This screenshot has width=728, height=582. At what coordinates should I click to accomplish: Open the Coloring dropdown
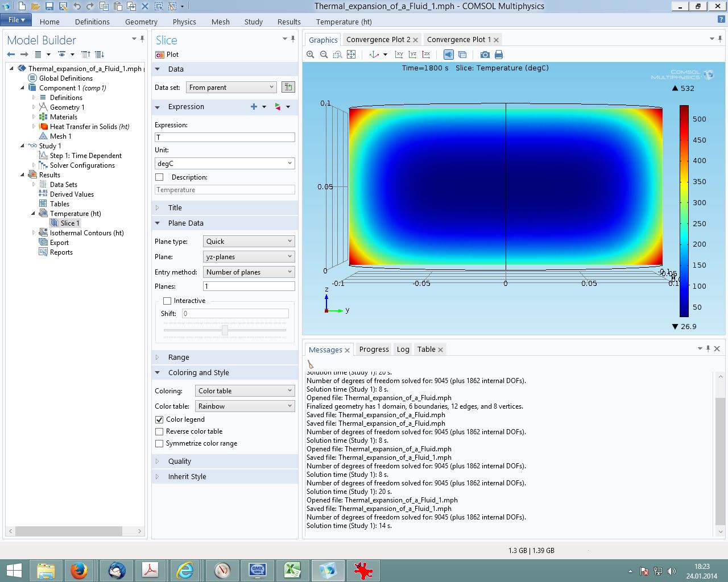[x=245, y=390]
